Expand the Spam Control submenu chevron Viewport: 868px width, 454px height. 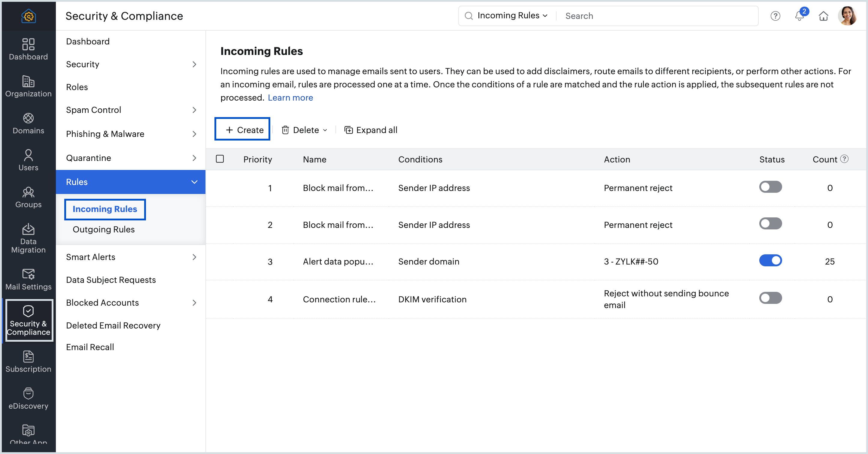194,110
